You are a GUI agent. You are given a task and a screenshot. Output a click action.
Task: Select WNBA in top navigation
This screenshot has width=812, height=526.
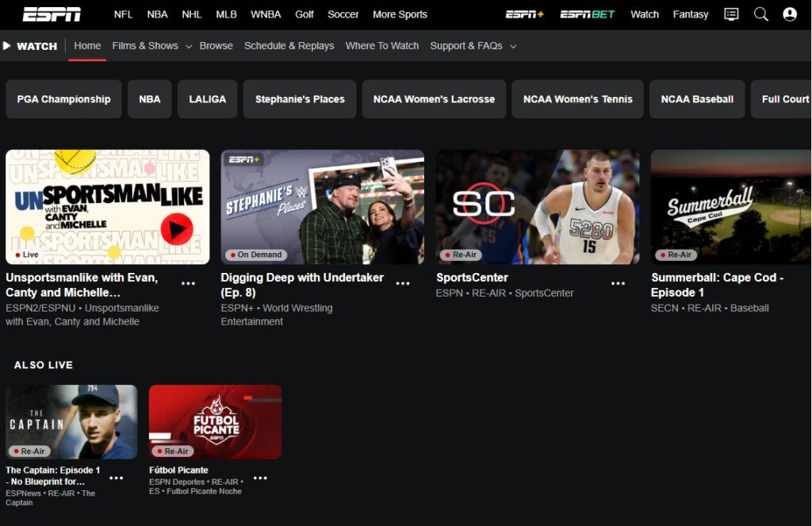[266, 14]
